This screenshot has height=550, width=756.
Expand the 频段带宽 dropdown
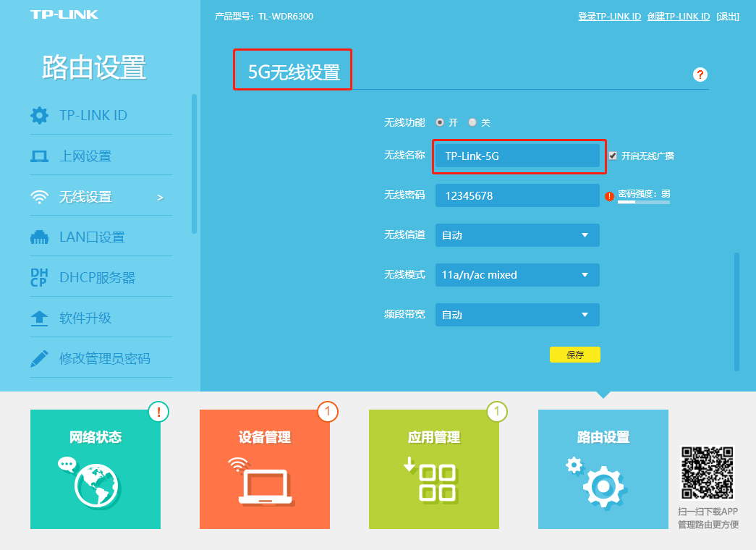click(x=517, y=315)
